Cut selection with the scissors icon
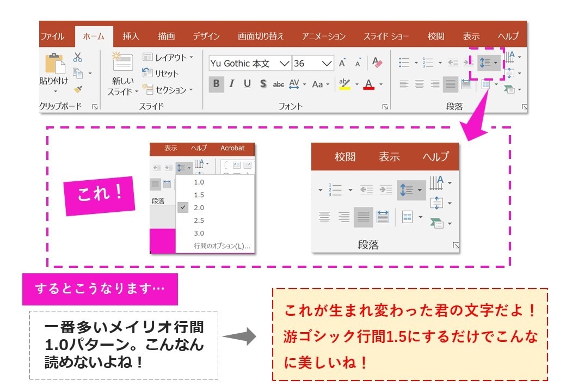The height and width of the screenshot is (392, 566). (x=78, y=57)
